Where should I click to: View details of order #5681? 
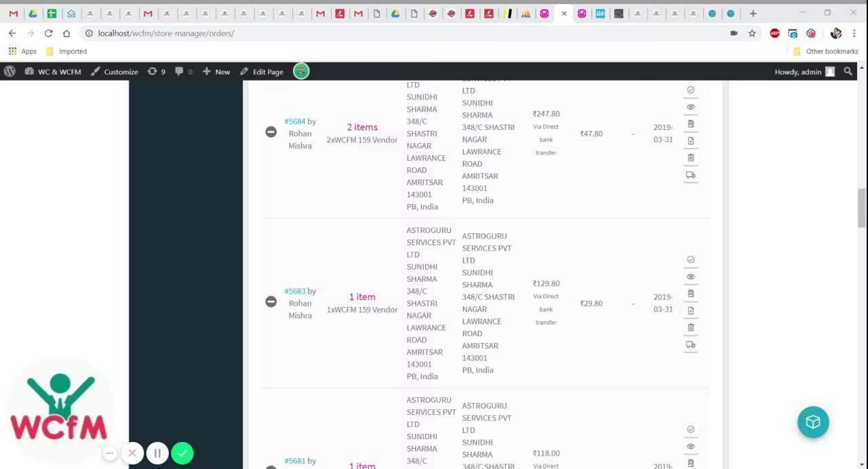pos(690,446)
